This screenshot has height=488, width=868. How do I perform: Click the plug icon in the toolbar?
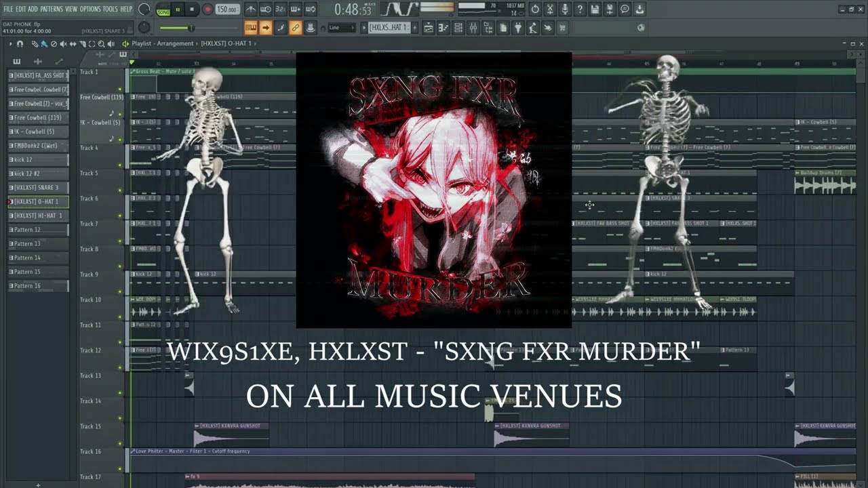[517, 28]
